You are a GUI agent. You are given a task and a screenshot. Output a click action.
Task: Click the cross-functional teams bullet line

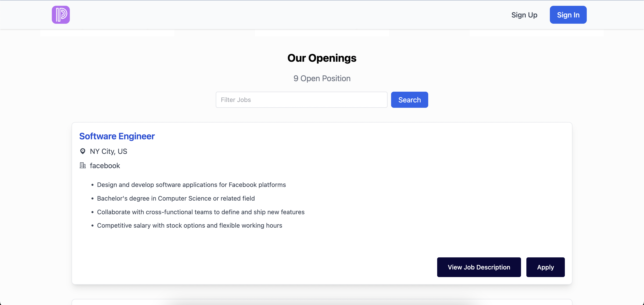pos(201,212)
